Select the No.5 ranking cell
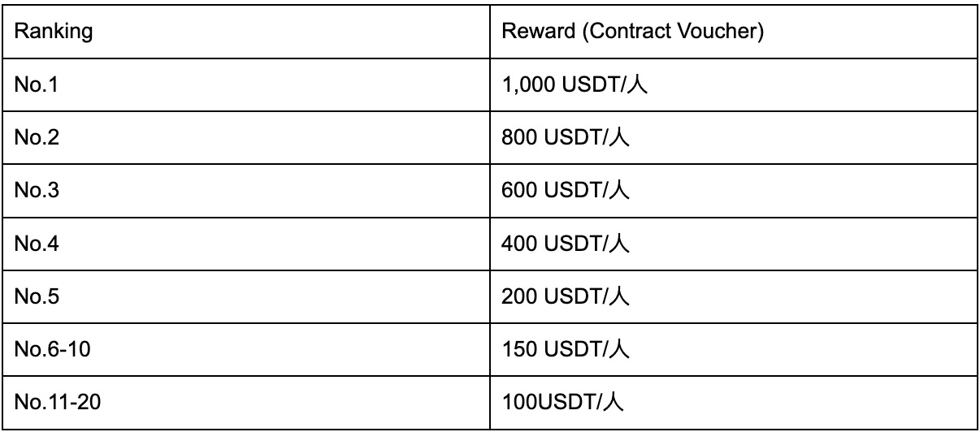The width and height of the screenshot is (980, 432). pyautogui.click(x=245, y=296)
